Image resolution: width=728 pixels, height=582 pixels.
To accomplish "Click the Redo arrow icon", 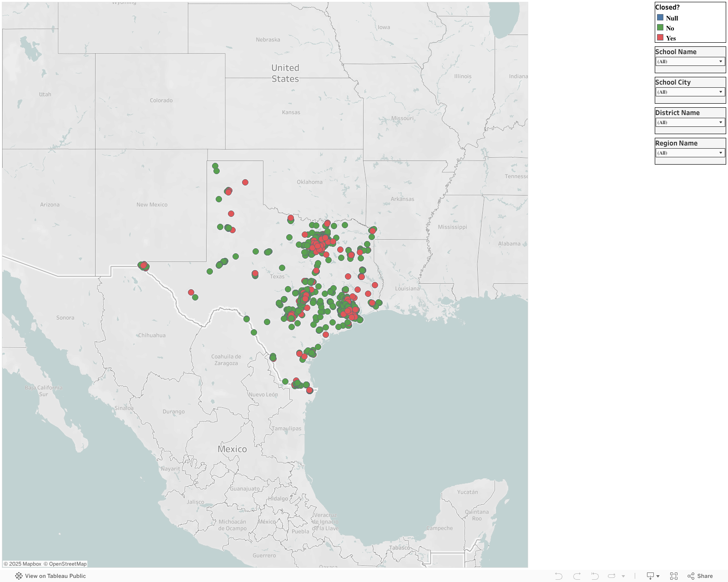I will [576, 576].
